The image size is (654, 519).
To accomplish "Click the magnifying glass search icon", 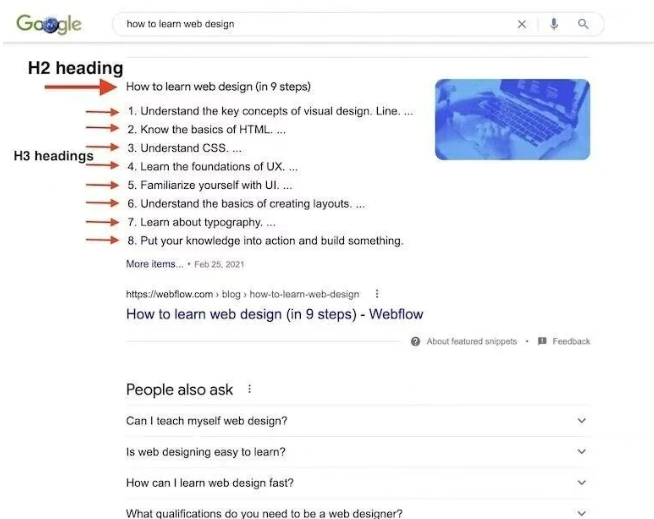I will click(584, 24).
